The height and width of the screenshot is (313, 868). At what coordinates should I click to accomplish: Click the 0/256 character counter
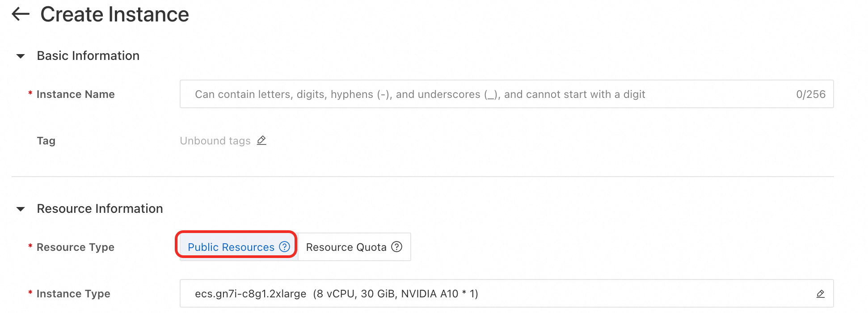pos(810,94)
